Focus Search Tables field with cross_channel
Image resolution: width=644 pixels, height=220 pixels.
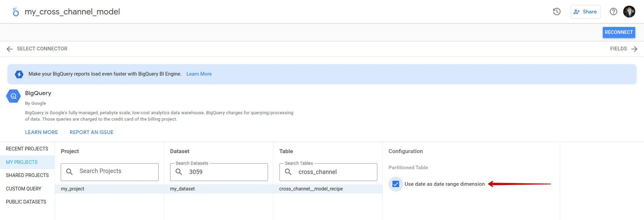pyautogui.click(x=328, y=172)
